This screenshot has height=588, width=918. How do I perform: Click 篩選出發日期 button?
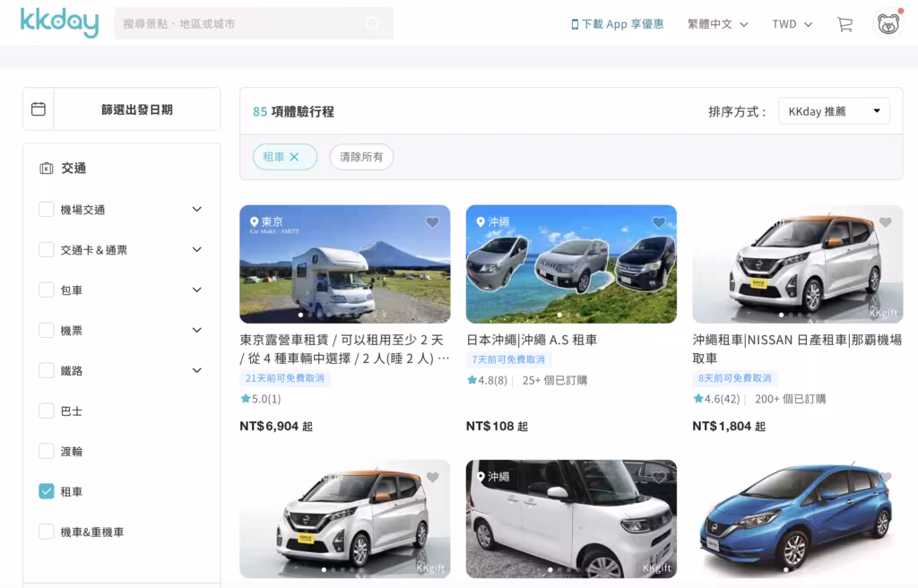pos(137,109)
